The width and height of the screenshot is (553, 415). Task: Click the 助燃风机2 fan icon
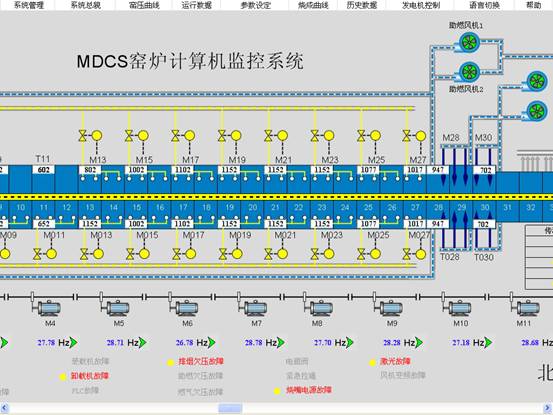pyautogui.click(x=469, y=72)
